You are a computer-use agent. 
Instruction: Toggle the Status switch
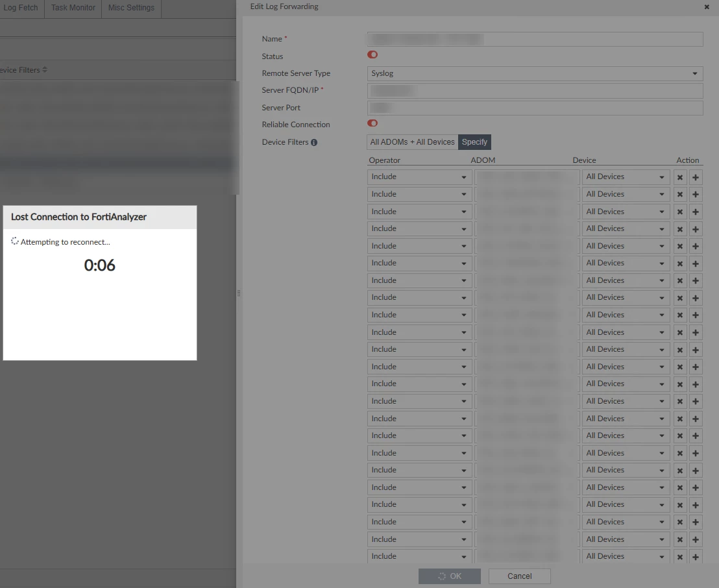372,55
